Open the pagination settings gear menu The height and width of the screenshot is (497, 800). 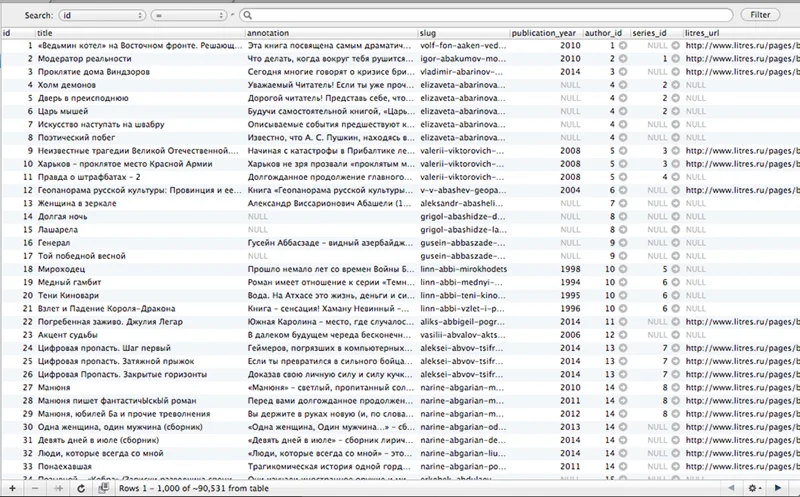pos(755,487)
